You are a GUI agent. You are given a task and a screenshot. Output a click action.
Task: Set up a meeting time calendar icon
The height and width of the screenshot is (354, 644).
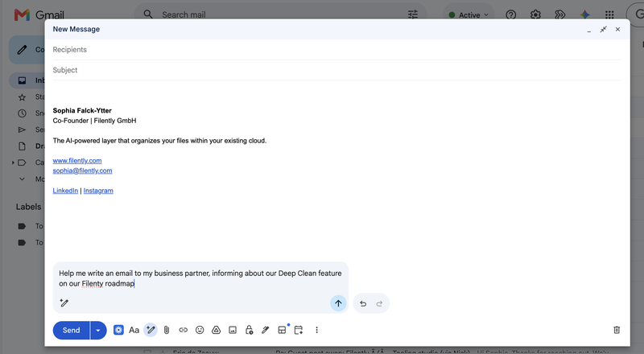pos(299,330)
